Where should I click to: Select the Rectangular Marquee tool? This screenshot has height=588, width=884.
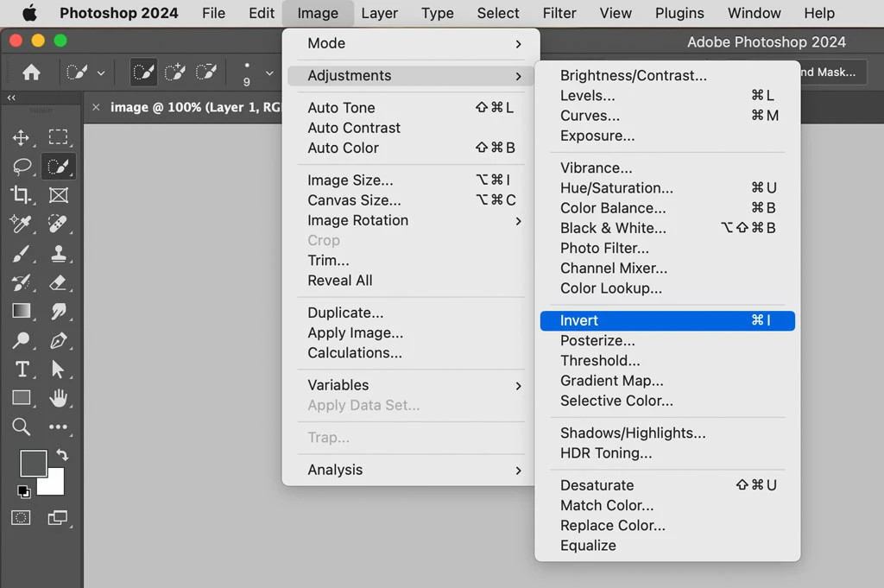[x=58, y=137]
